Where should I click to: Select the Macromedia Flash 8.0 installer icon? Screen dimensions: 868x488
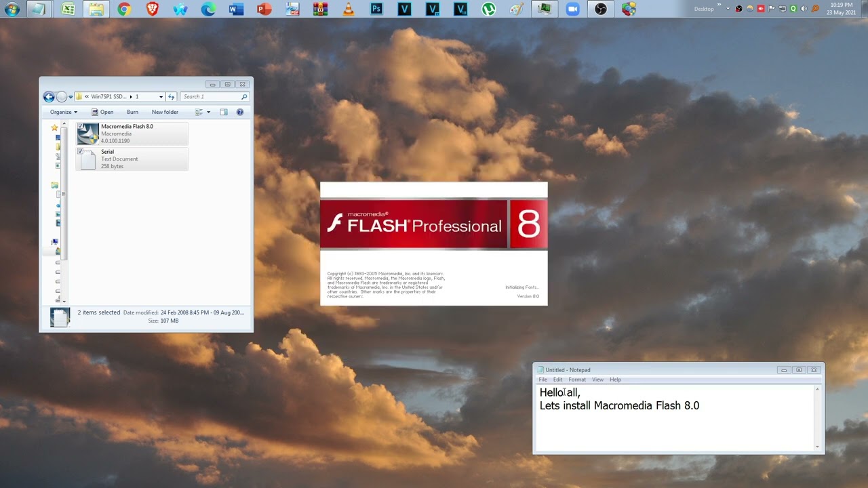[x=88, y=134]
